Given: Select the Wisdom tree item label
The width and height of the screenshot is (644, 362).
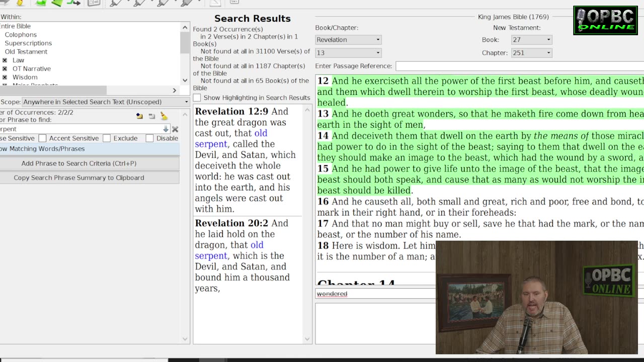Looking at the screenshot, I should click(25, 77).
